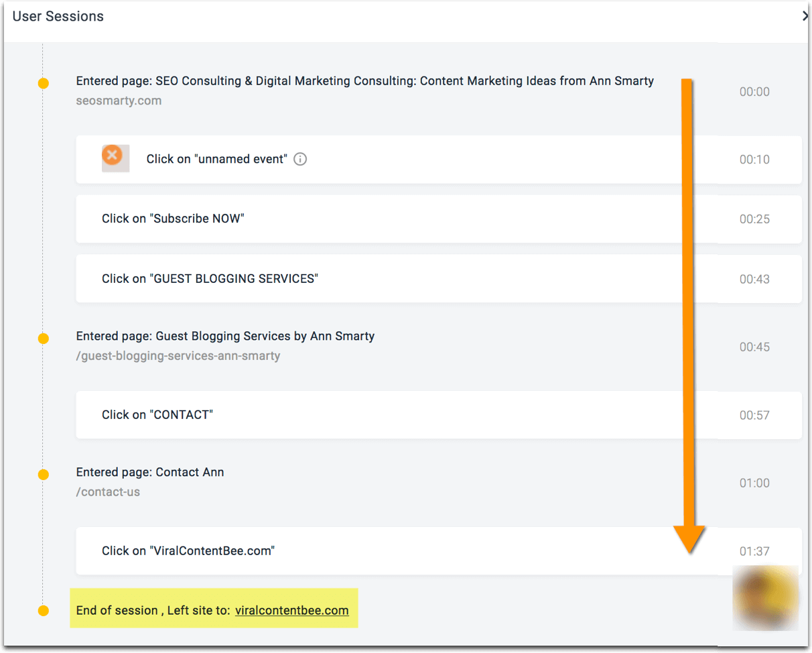Click the /contact-us path text

(108, 492)
